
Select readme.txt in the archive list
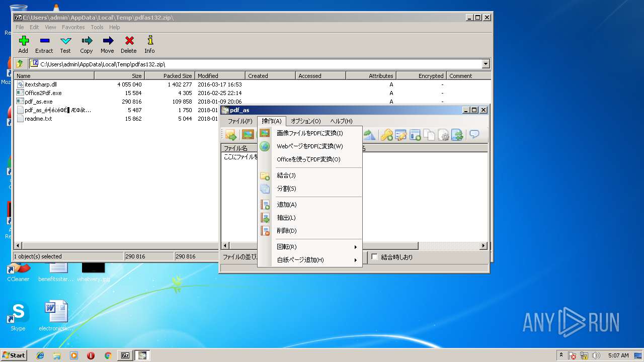[x=38, y=119]
